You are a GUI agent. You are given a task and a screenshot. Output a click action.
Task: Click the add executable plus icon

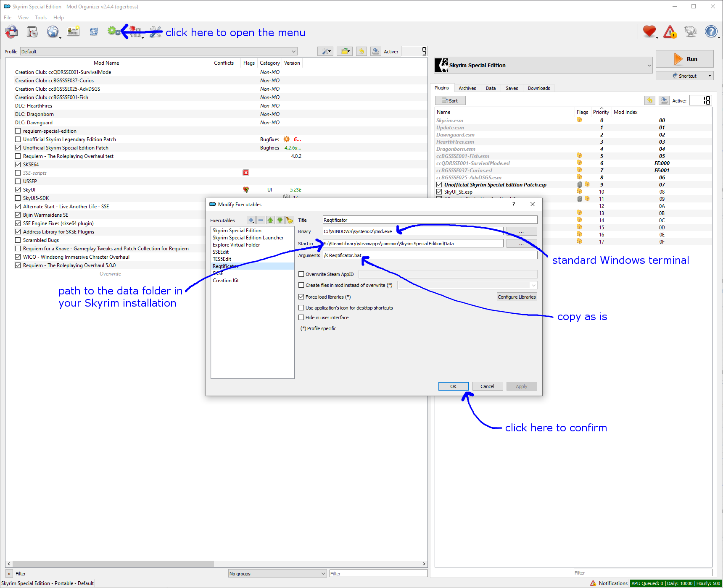coord(251,220)
